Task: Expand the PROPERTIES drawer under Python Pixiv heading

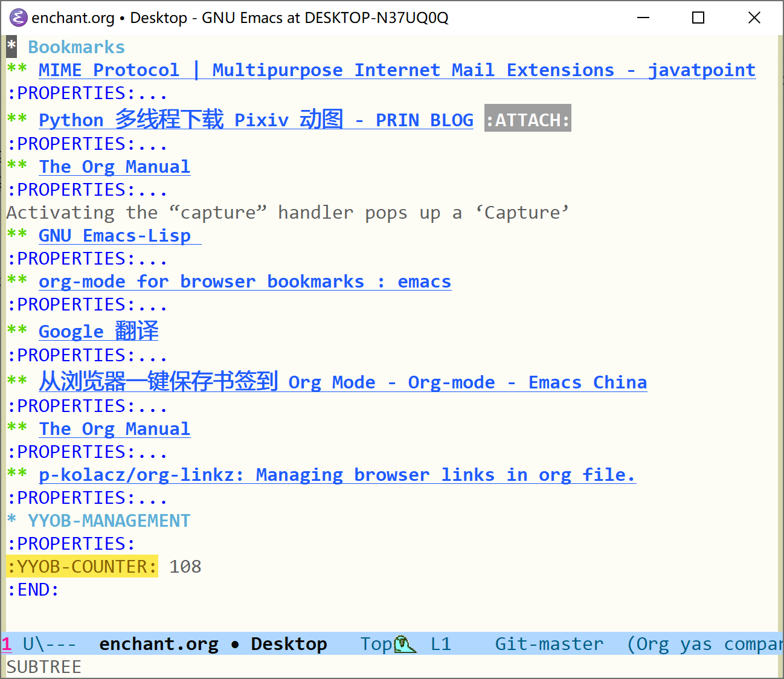Action: click(x=87, y=144)
